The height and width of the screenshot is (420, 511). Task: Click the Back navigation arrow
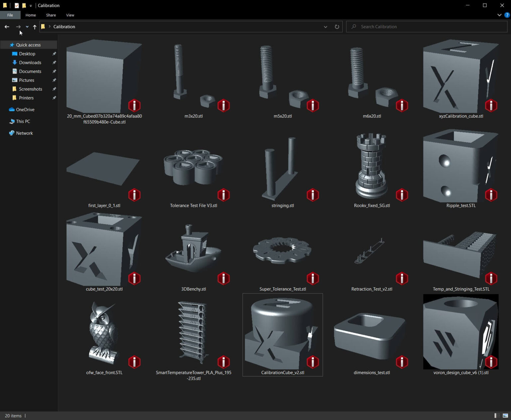pyautogui.click(x=7, y=27)
